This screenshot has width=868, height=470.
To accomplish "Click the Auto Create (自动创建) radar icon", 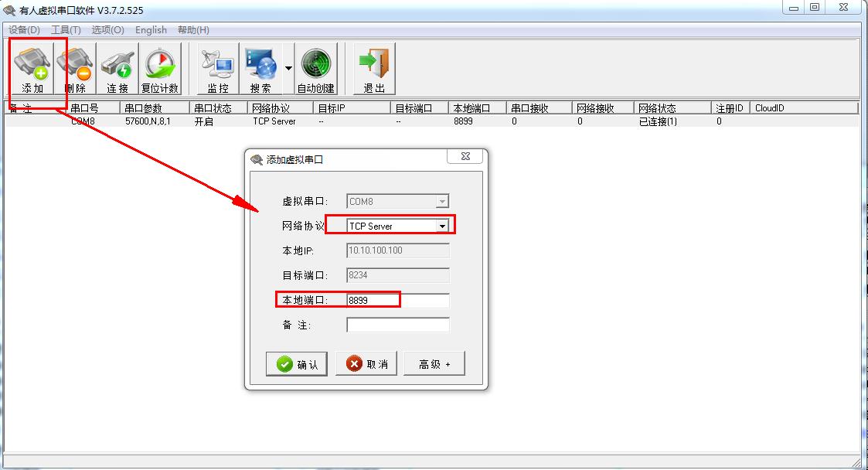I will (315, 69).
